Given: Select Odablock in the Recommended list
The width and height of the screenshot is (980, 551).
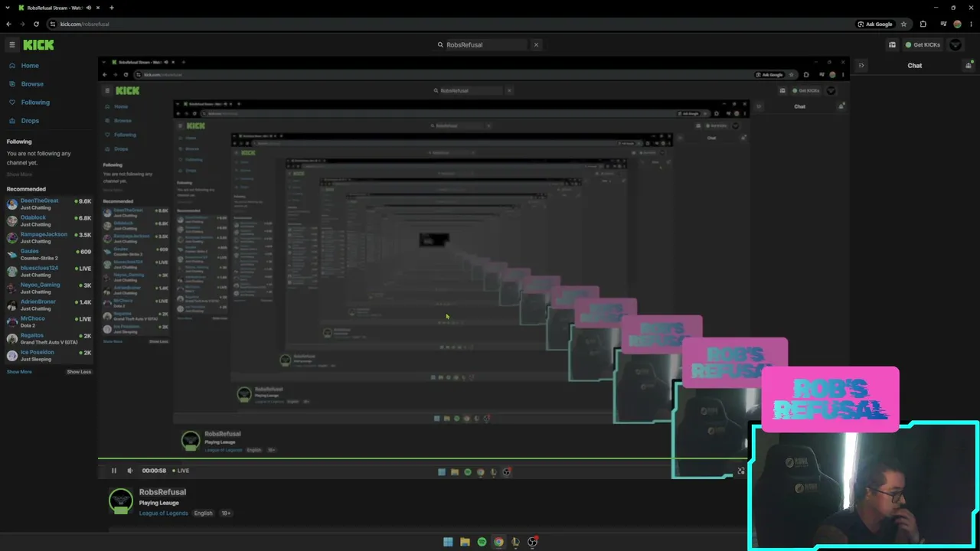Looking at the screenshot, I should click(x=49, y=220).
